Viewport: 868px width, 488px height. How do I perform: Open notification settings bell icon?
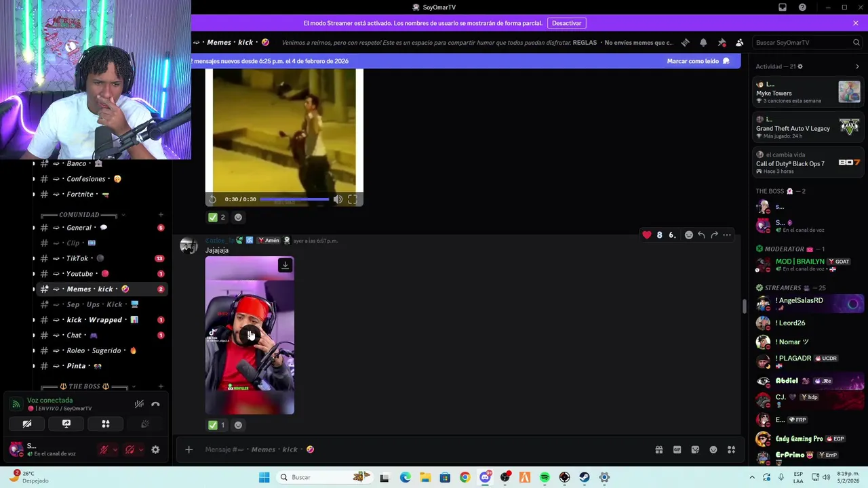(x=703, y=42)
